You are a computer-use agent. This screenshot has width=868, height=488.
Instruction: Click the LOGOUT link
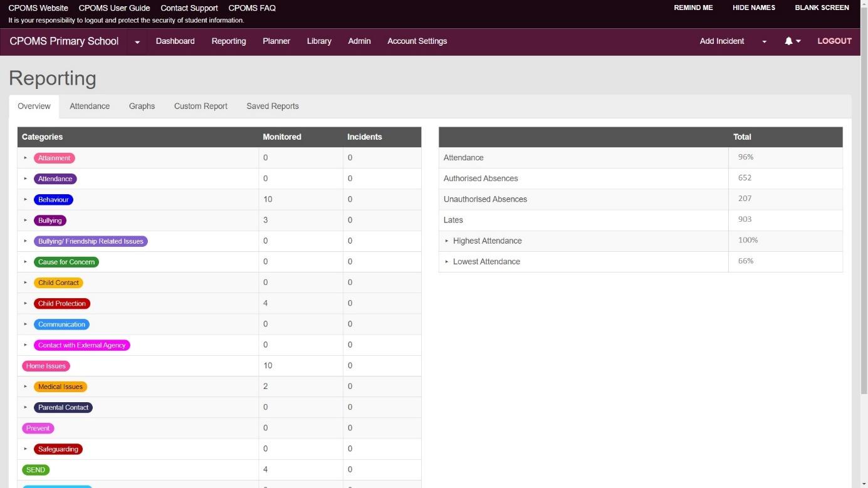834,41
